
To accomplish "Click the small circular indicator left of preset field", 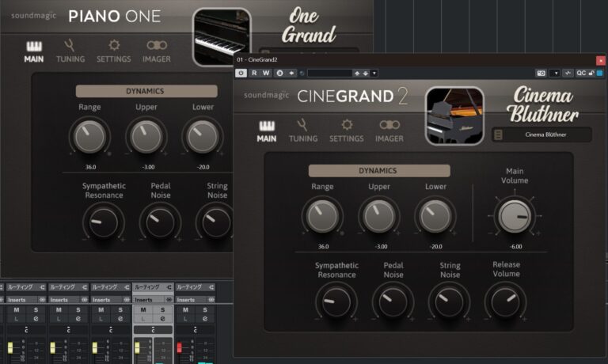I will pos(302,73).
